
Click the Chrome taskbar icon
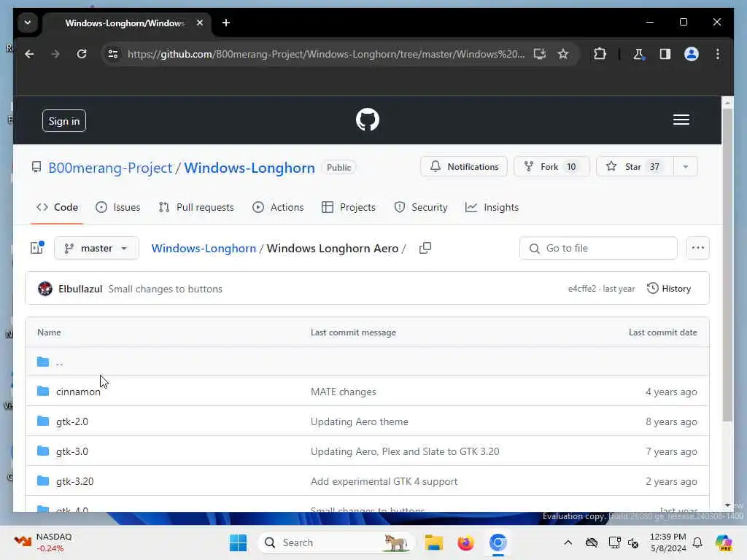tap(498, 542)
